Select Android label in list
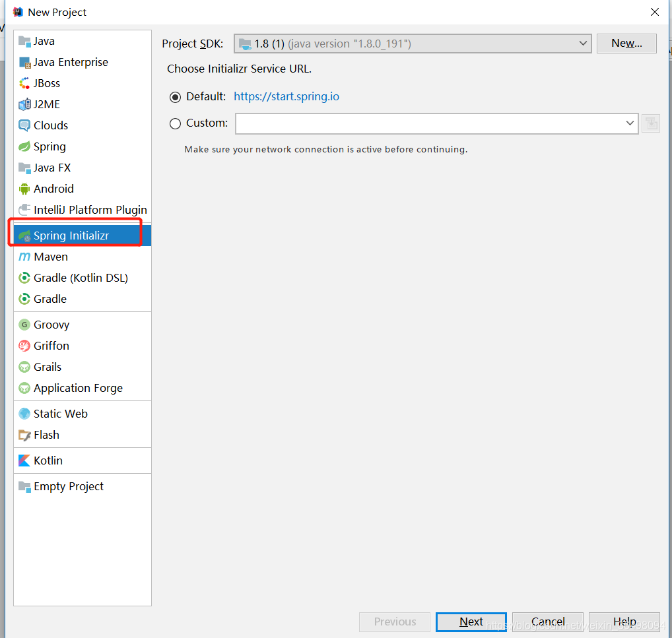The image size is (672, 638). [53, 189]
